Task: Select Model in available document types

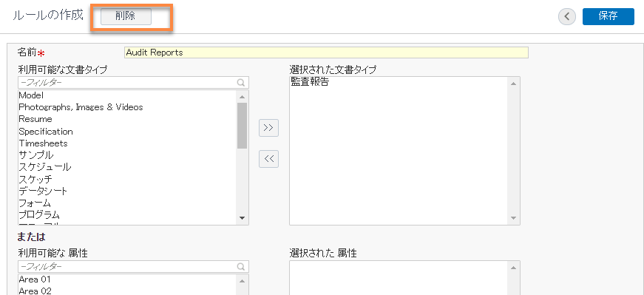Action: tap(127, 95)
